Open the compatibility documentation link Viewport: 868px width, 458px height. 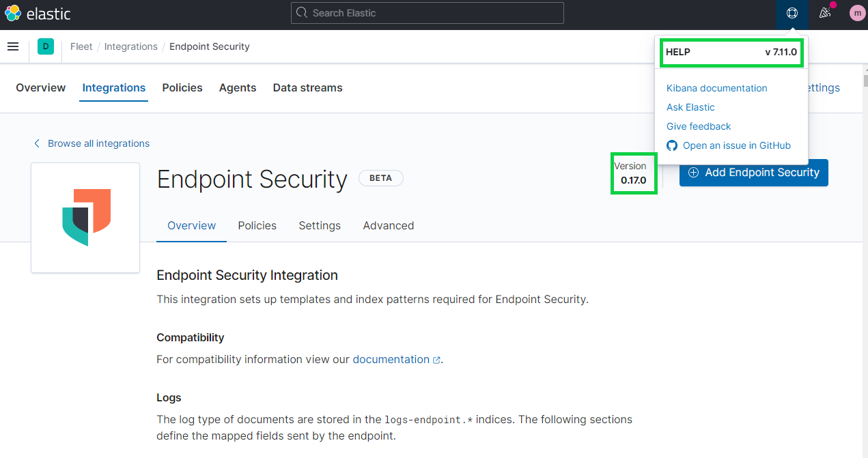(x=392, y=359)
